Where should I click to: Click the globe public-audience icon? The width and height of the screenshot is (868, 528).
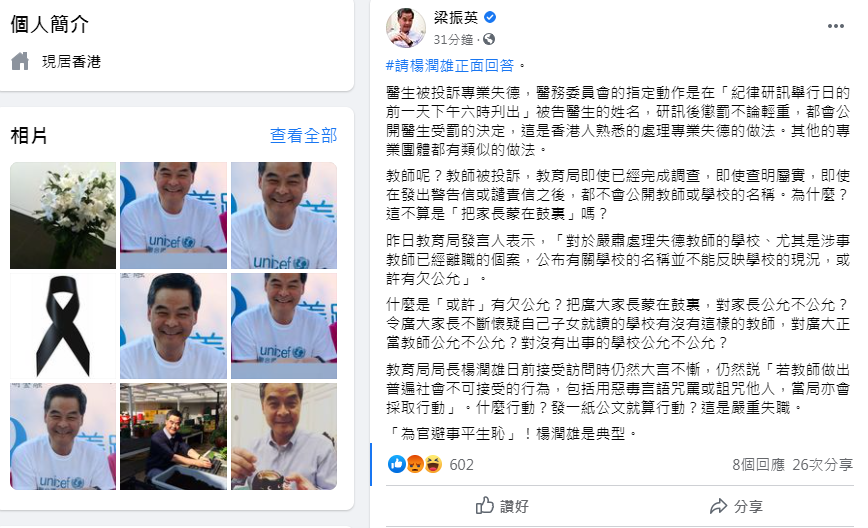489,39
